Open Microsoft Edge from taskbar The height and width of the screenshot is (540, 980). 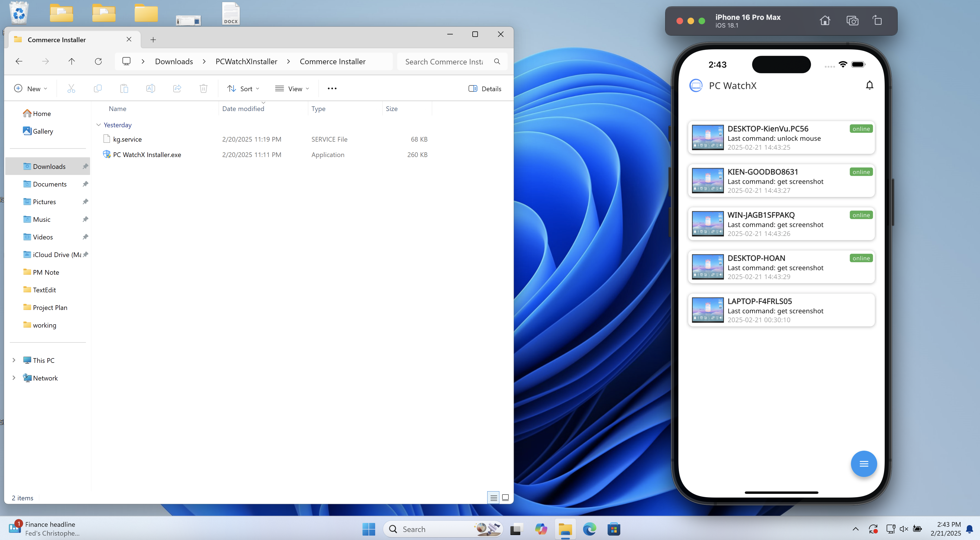[589, 529]
